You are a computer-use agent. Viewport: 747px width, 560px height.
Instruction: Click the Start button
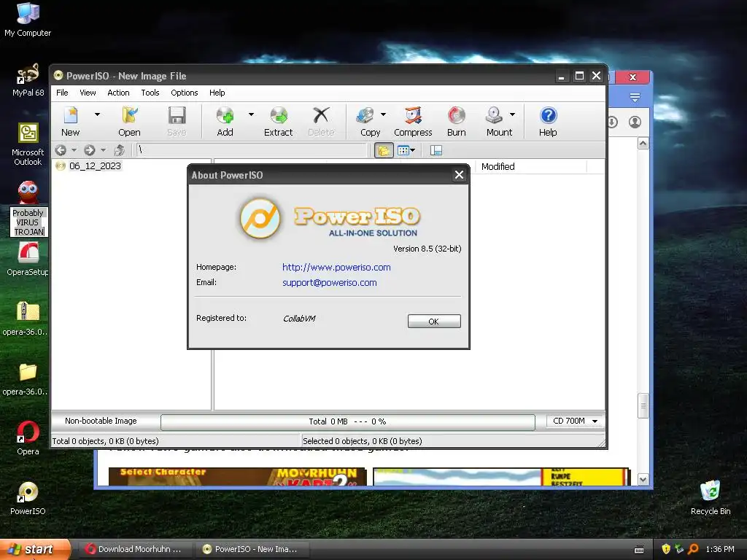click(x=35, y=549)
